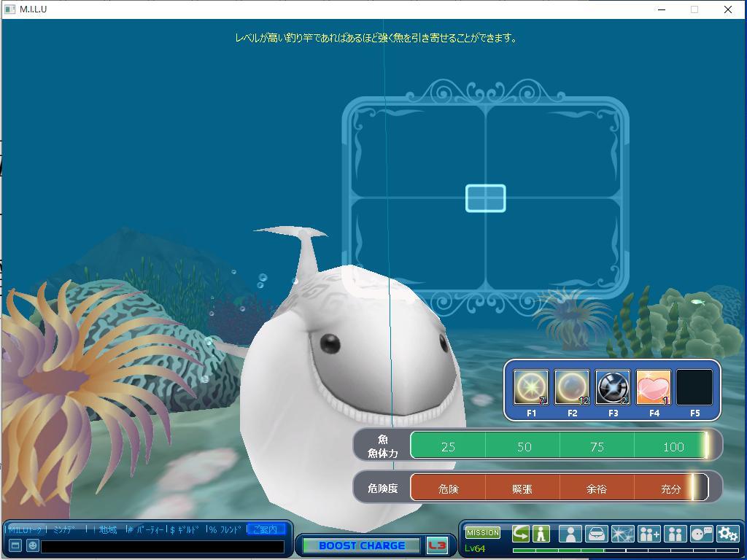This screenshot has width=747, height=560.
Task: Open the character profile icon
Action: pos(570,534)
